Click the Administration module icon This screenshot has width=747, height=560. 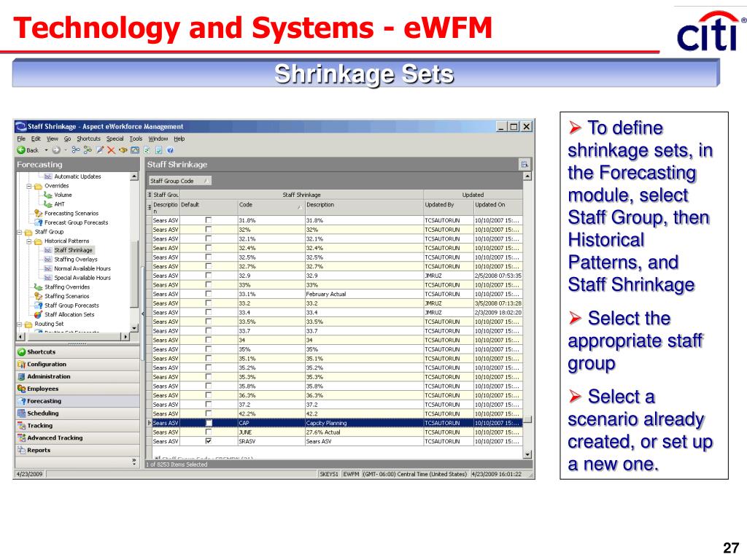[21, 377]
